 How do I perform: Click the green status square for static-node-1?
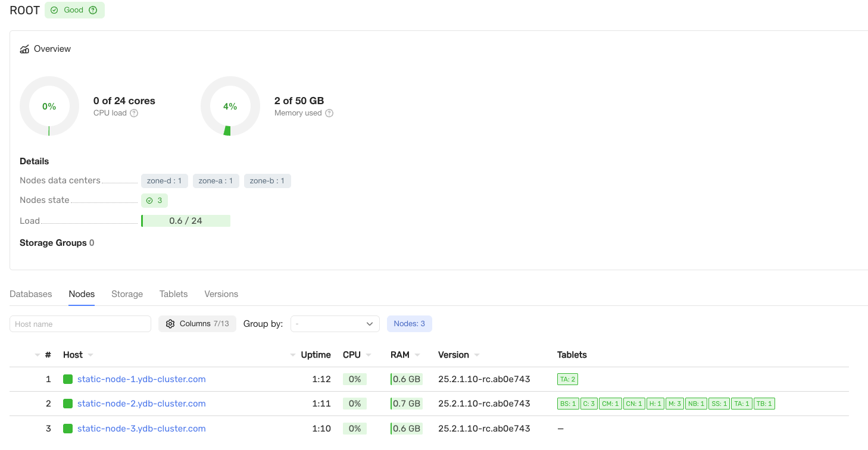click(68, 379)
